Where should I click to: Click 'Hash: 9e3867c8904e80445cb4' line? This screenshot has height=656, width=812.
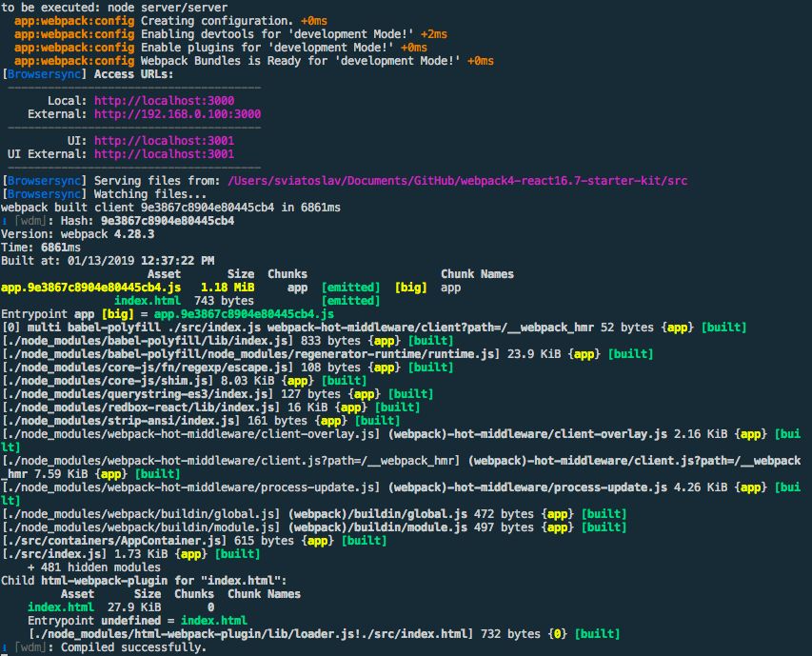click(147, 221)
